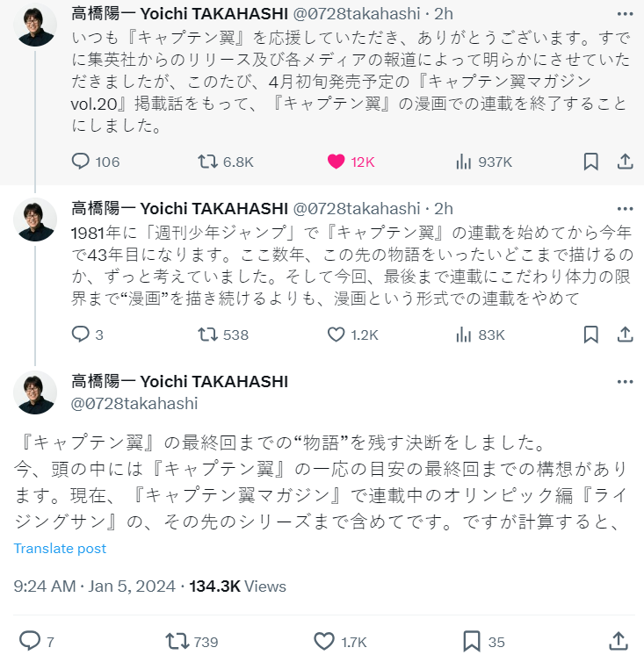This screenshot has width=644, height=662.
Task: Open more options menu on second tweet
Action: (624, 208)
